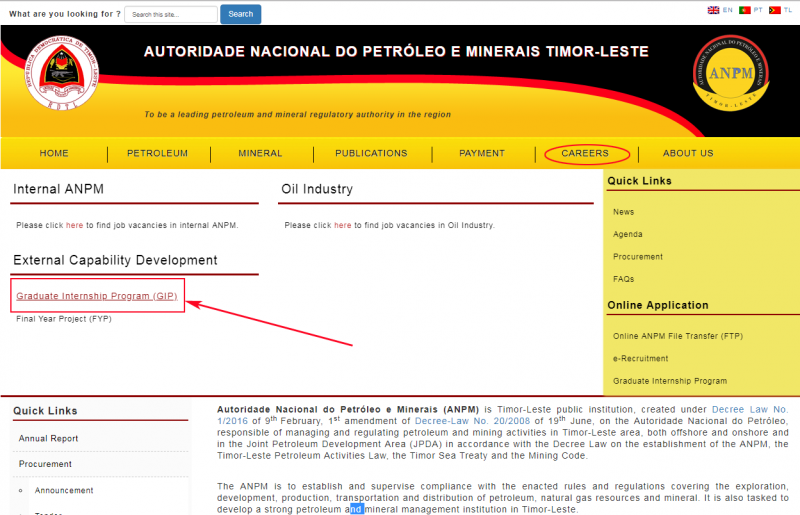Open the MINERAL menu
The image size is (800, 515).
click(260, 153)
